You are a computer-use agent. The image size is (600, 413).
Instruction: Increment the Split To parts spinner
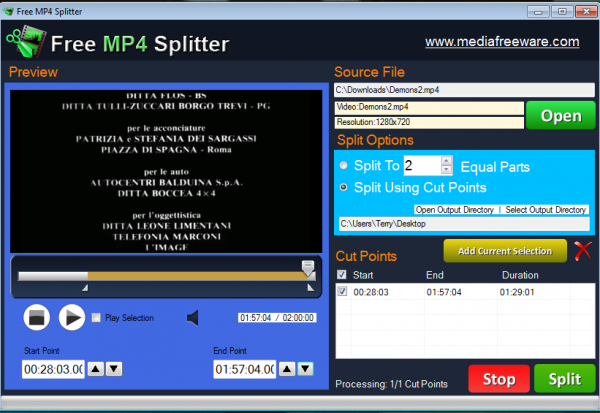[446, 161]
